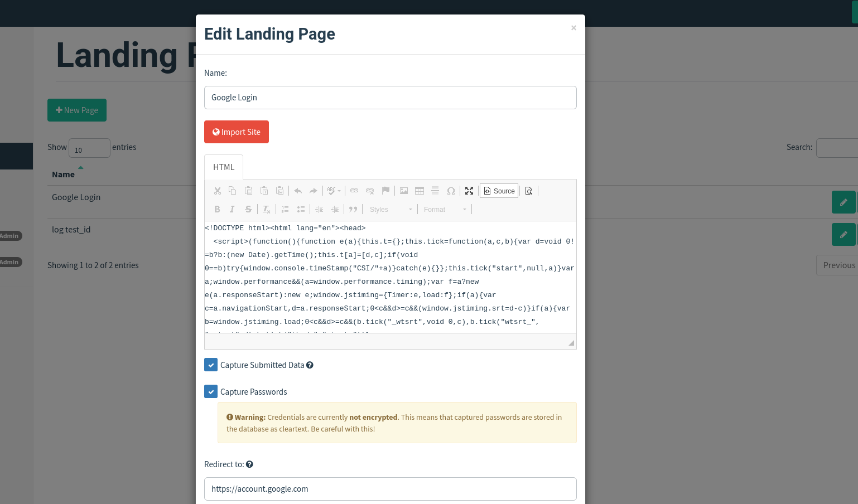Screen dimensions: 858x504
Task: Apply blockquote formatting
Action: (353, 209)
